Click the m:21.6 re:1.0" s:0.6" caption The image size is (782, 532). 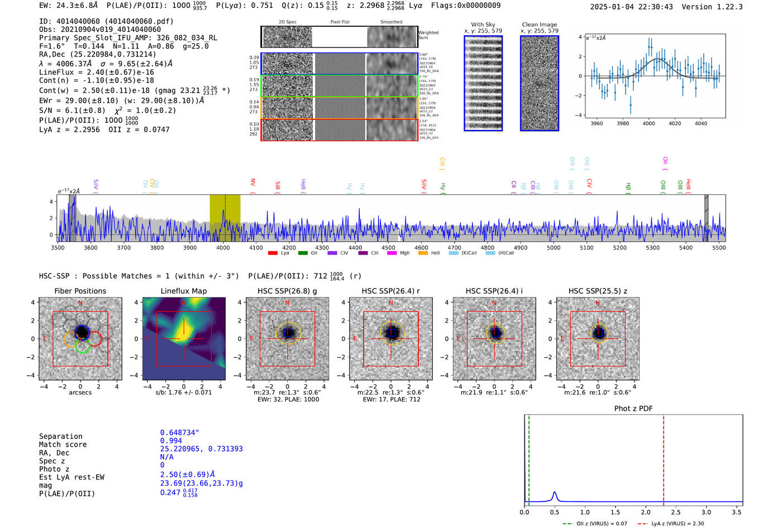coord(598,392)
